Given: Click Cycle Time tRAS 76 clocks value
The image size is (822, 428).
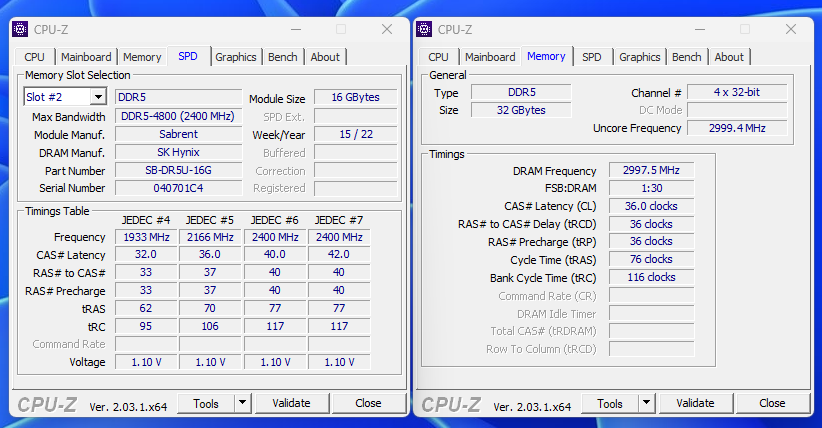Looking at the screenshot, I should [x=651, y=259].
